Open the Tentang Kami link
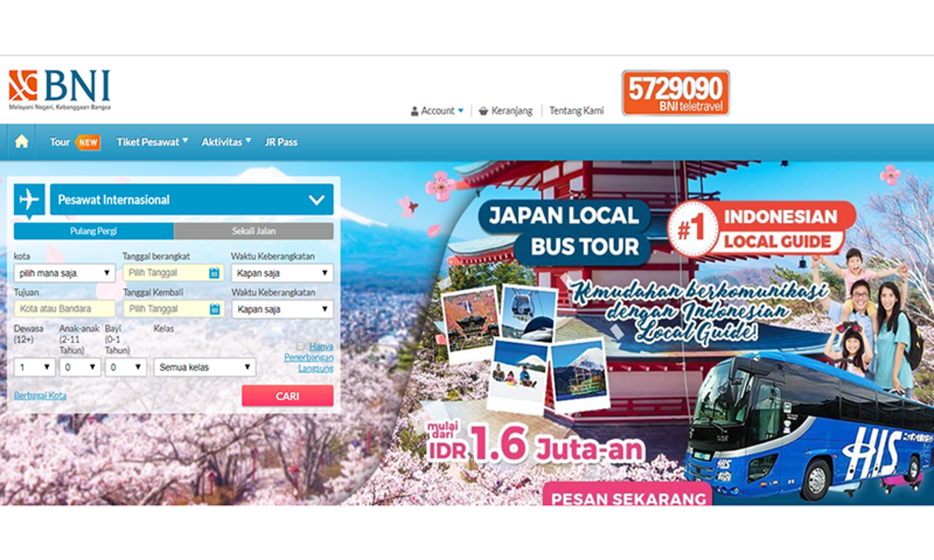Viewport: 934px width, 560px height. point(577,111)
